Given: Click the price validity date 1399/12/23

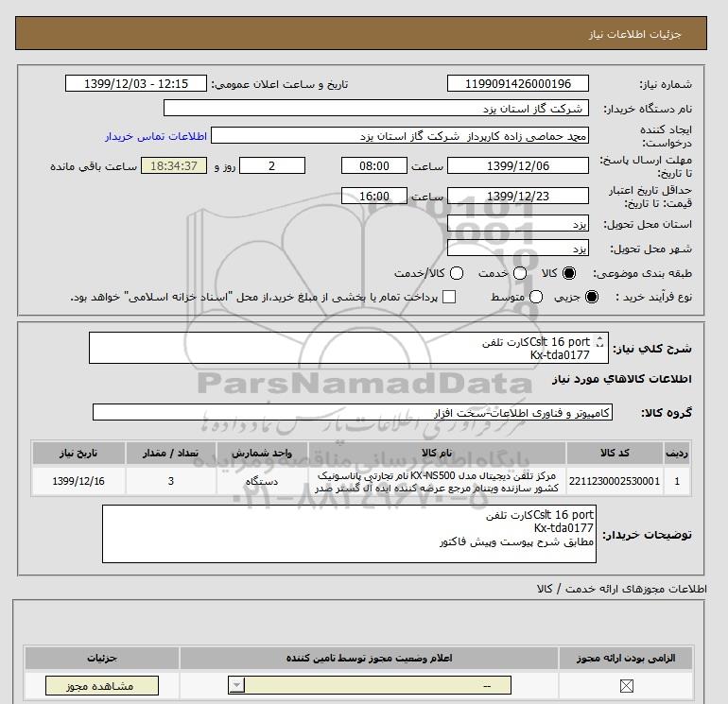Looking at the screenshot, I should (518, 196).
